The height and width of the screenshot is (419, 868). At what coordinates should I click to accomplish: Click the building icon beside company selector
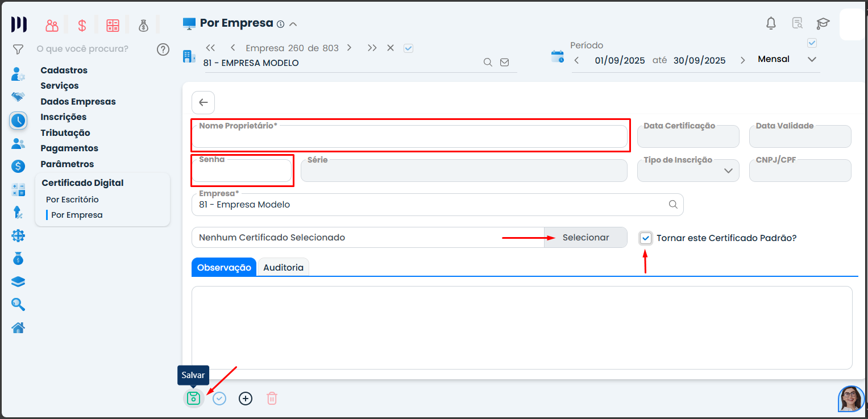(188, 56)
